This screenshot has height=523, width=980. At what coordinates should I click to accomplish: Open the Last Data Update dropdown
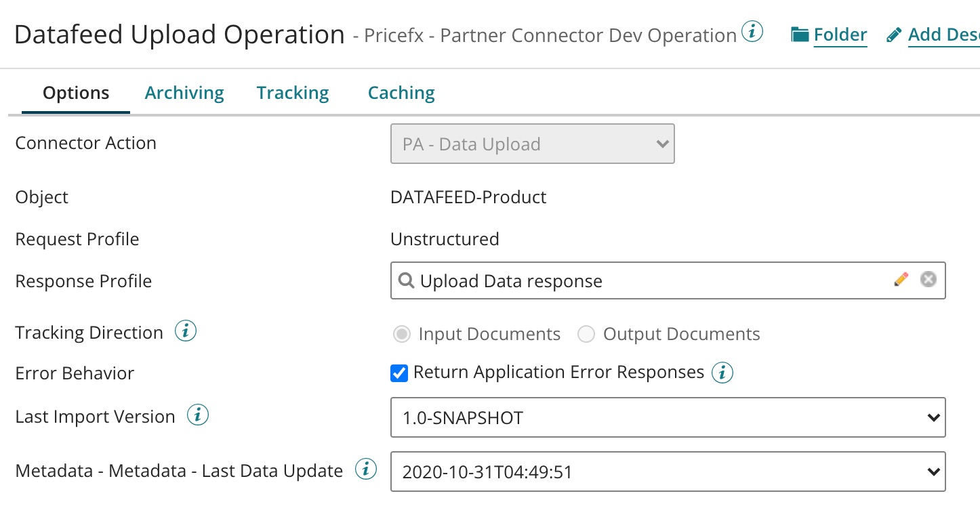coord(668,472)
